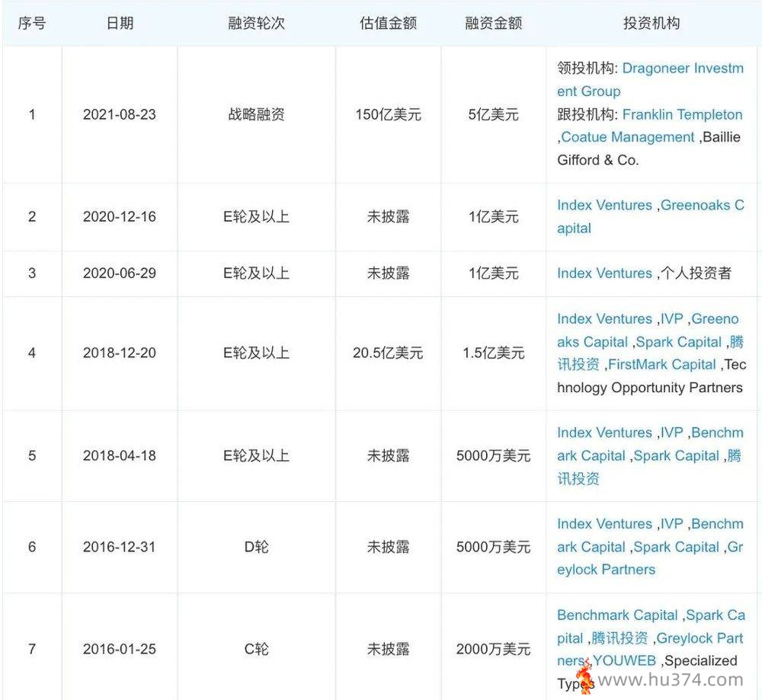Click the 日期 column header
The height and width of the screenshot is (700, 762).
coord(120,23)
